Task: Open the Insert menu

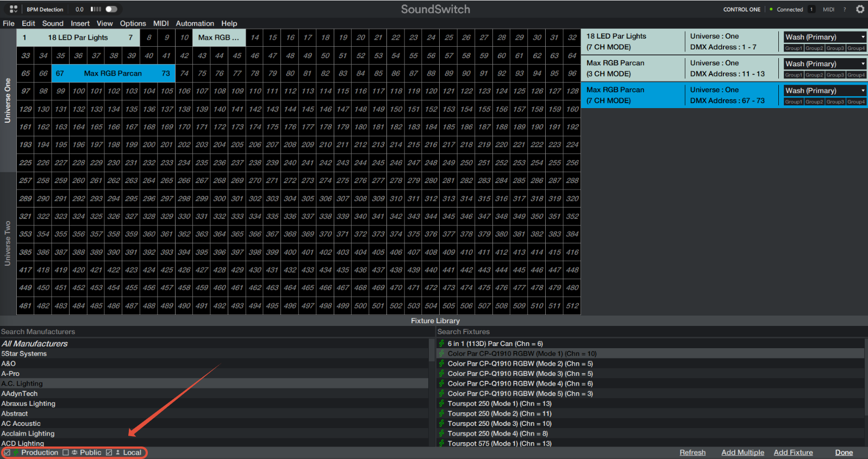Action: coord(80,23)
